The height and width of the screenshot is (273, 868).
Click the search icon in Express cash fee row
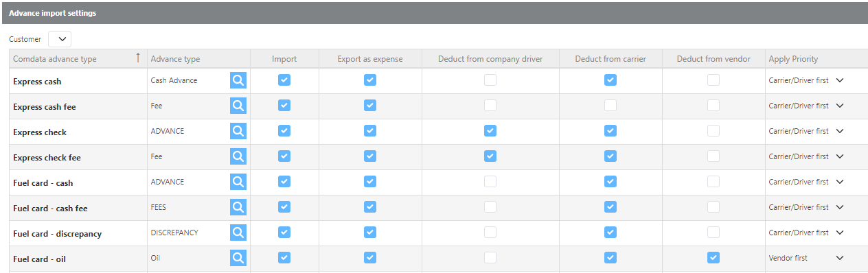pos(238,106)
